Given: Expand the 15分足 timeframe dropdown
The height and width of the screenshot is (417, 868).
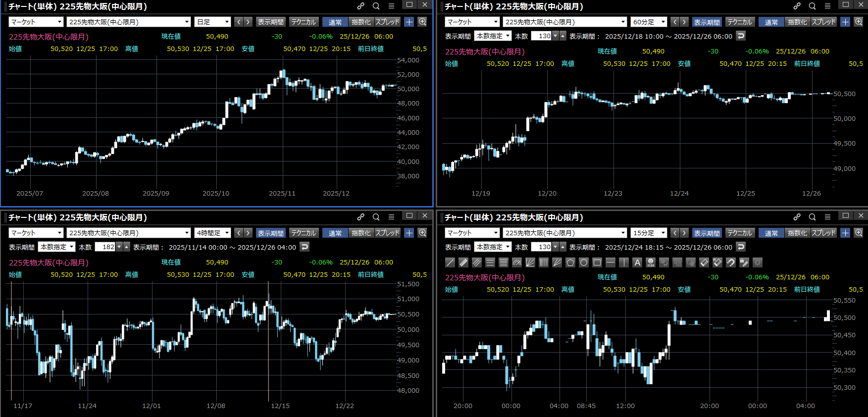Looking at the screenshot, I should tap(649, 233).
